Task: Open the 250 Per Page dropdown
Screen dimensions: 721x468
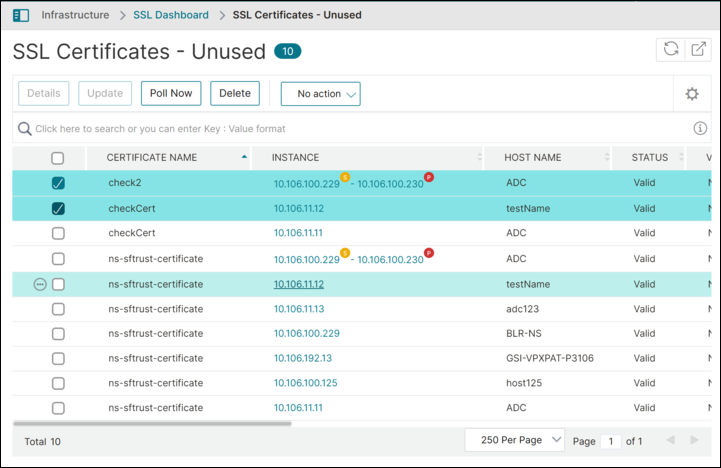Action: [515, 440]
